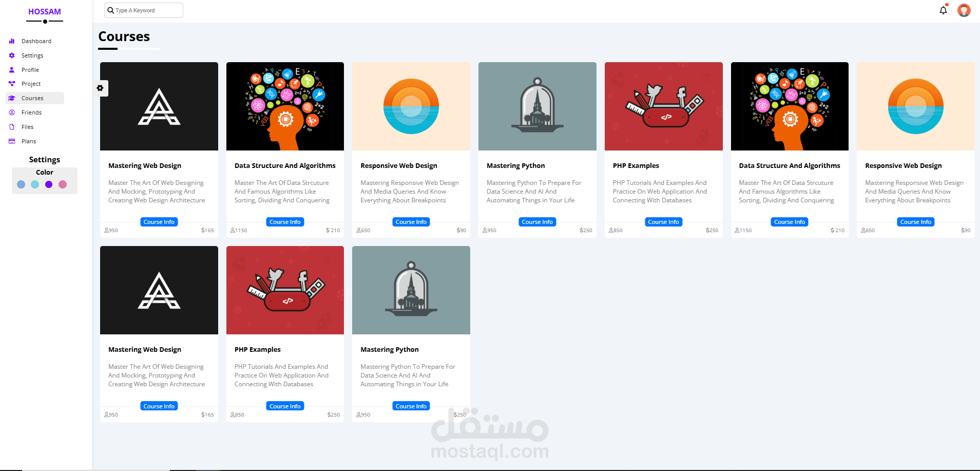Click first Responsive Web Design sun thumbnail

point(411,106)
